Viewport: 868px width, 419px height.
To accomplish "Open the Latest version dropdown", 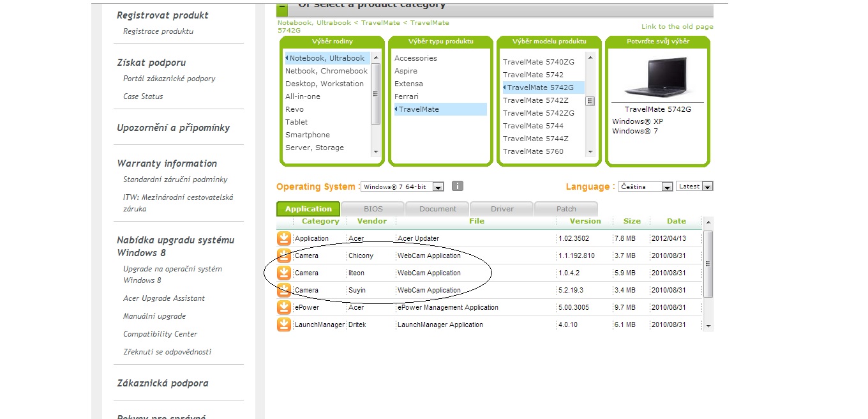I will [694, 187].
